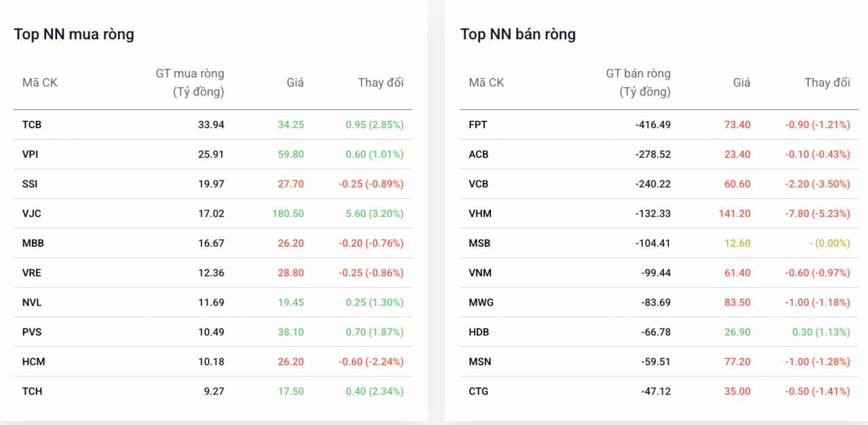The height and width of the screenshot is (425, 868).
Task: Click 'Giá' header in net buying table
Action: click(295, 83)
